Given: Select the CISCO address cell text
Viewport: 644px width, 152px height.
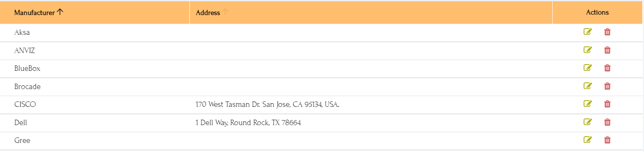Looking at the screenshot, I should coord(267,105).
